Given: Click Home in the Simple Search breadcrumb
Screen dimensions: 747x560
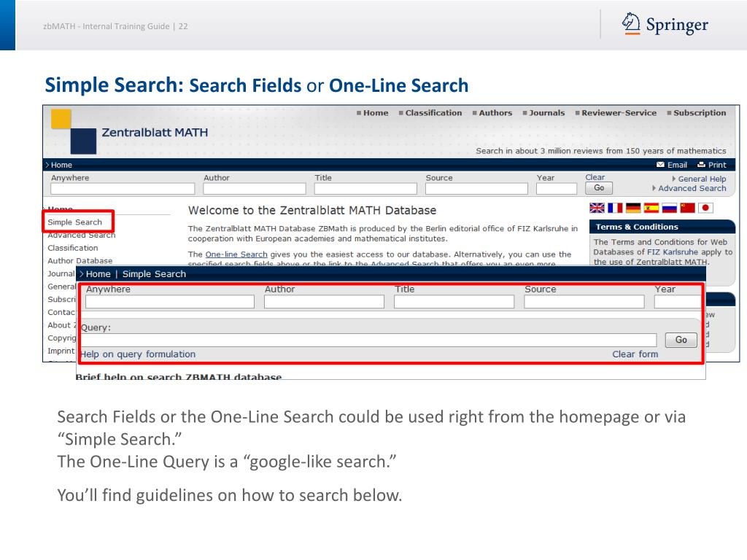Looking at the screenshot, I should coord(98,274).
